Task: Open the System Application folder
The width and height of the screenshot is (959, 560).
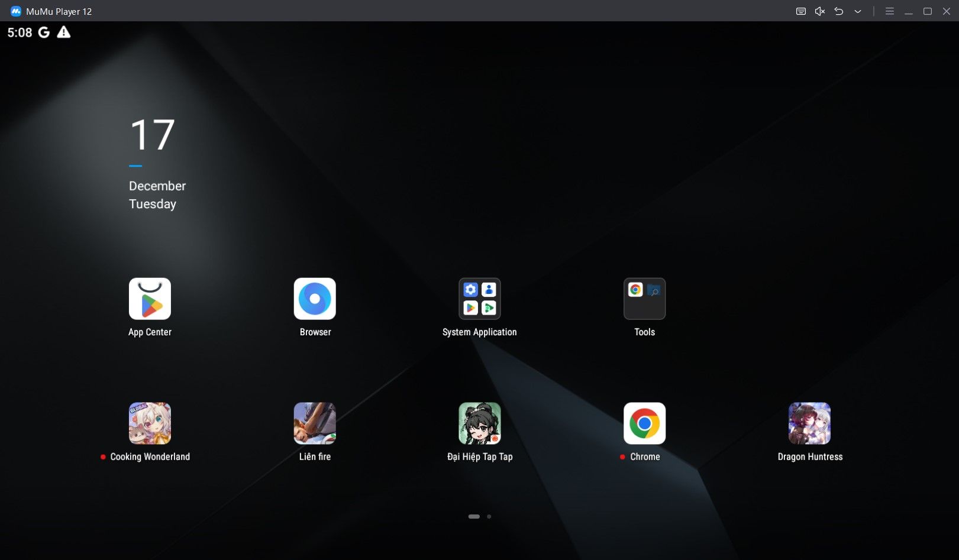Action: click(x=480, y=299)
